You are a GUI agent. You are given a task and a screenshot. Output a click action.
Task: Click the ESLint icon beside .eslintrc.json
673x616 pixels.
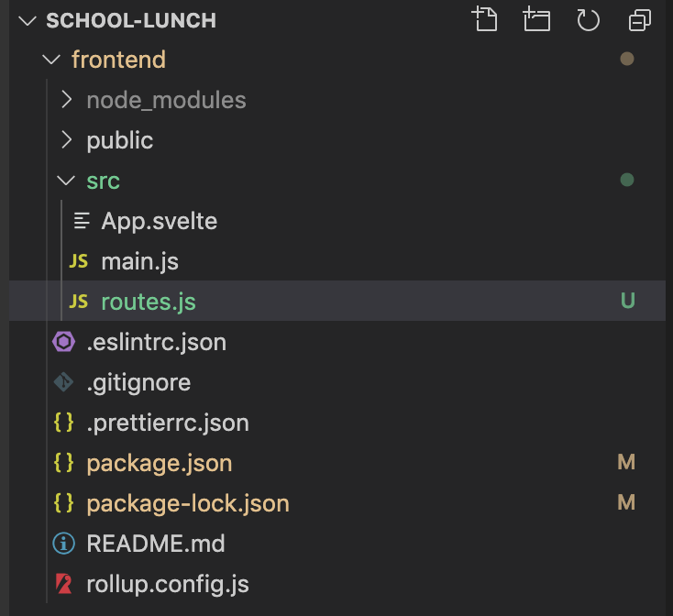point(63,343)
